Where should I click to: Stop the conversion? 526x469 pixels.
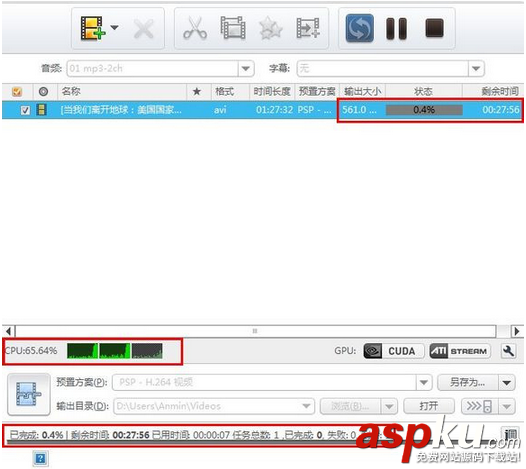click(x=434, y=28)
